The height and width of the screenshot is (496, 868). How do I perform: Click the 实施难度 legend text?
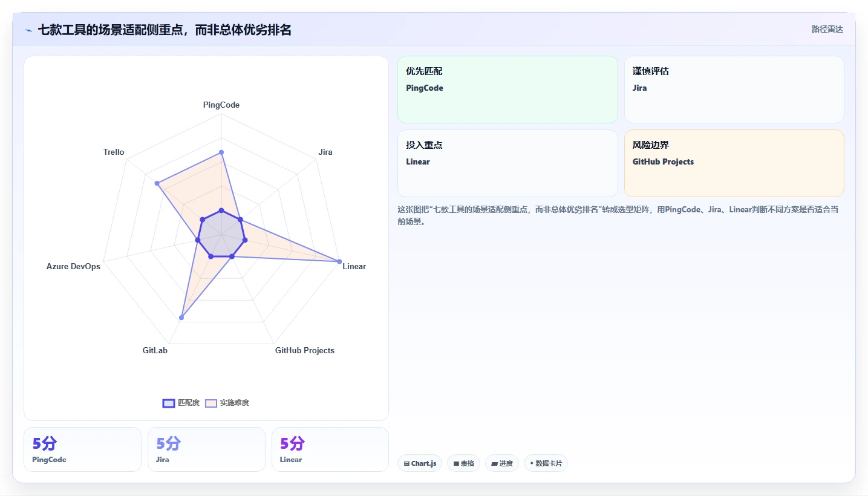[234, 403]
